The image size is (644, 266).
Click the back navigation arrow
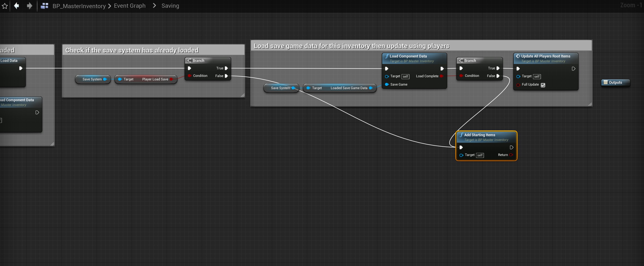pos(16,6)
